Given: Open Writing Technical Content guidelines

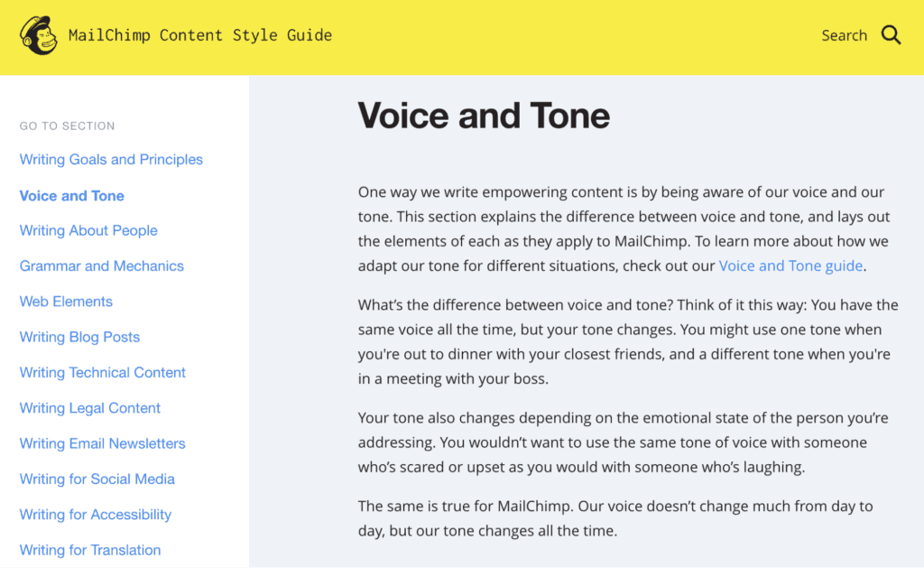Looking at the screenshot, I should click(x=102, y=372).
